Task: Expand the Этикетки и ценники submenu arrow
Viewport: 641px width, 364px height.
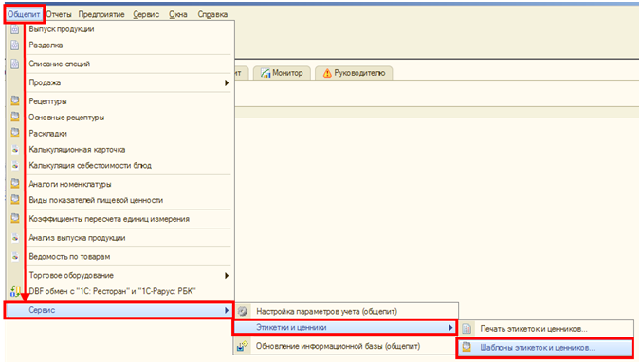Action: [x=450, y=327]
